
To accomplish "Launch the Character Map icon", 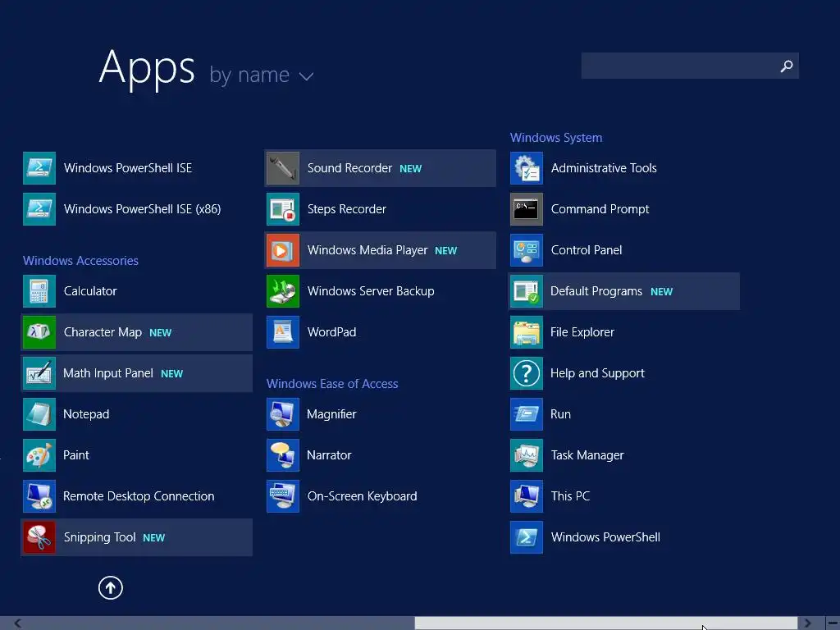I will coord(39,332).
